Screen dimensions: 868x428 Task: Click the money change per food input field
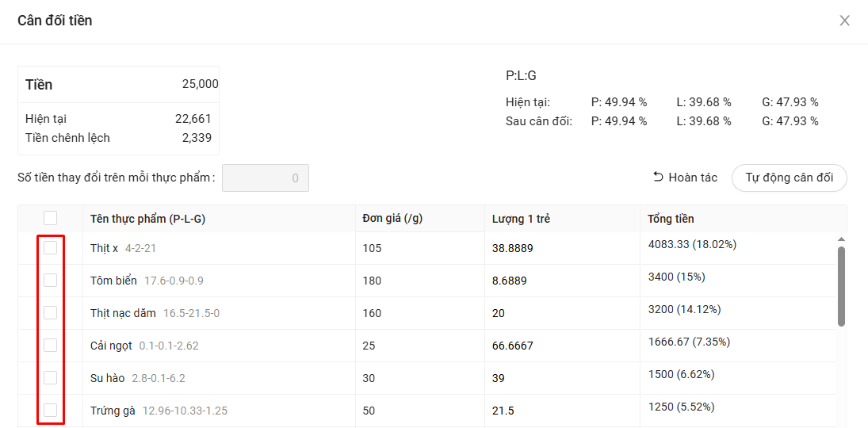pyautogui.click(x=265, y=178)
